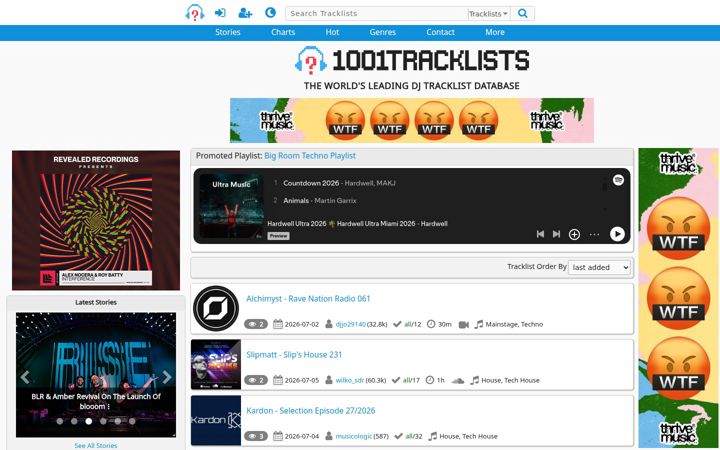Click the views badge on Kardon row
720x450 pixels.
coord(256,436)
